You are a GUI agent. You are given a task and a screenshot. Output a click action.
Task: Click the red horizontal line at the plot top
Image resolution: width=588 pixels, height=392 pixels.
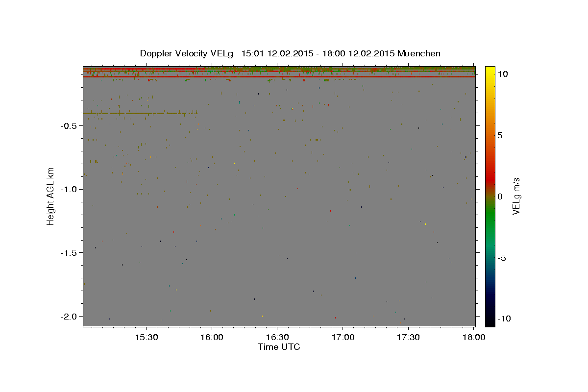[x=279, y=76]
